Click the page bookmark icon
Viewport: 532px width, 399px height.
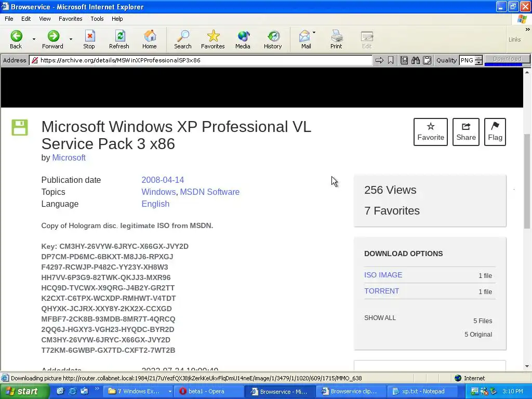(x=404, y=60)
